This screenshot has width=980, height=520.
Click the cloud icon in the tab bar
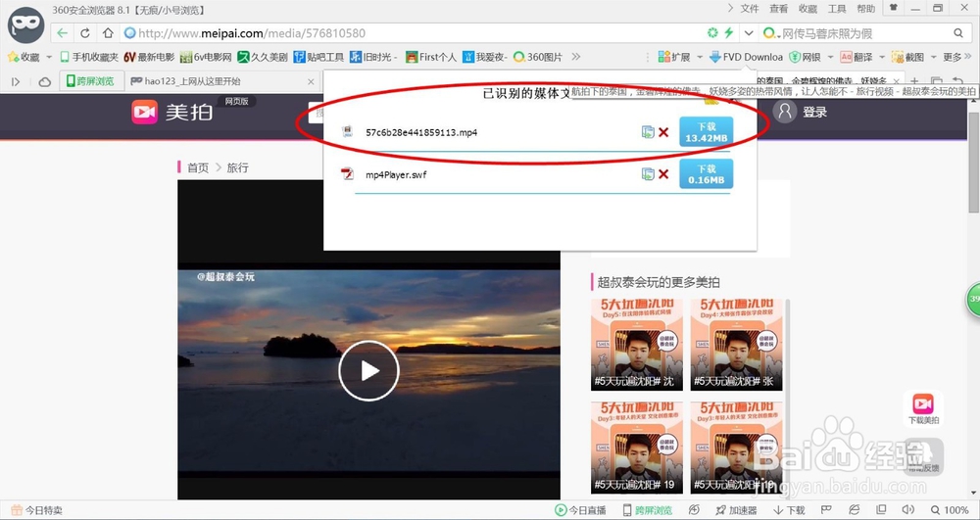click(44, 81)
